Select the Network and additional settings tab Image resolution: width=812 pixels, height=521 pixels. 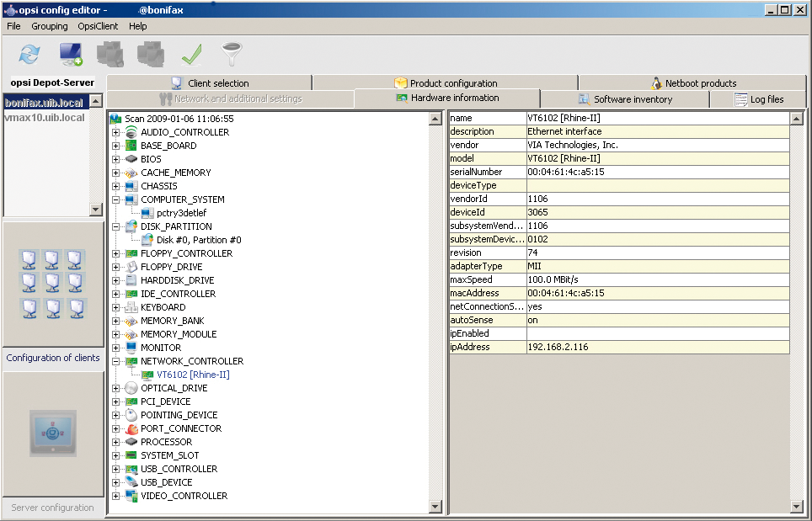coord(231,98)
